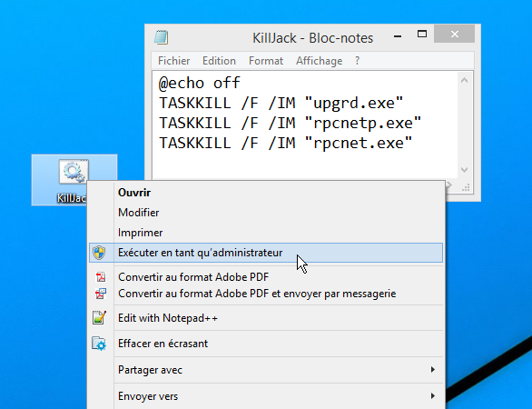Click the Adobe PDF convert icon

click(101, 277)
